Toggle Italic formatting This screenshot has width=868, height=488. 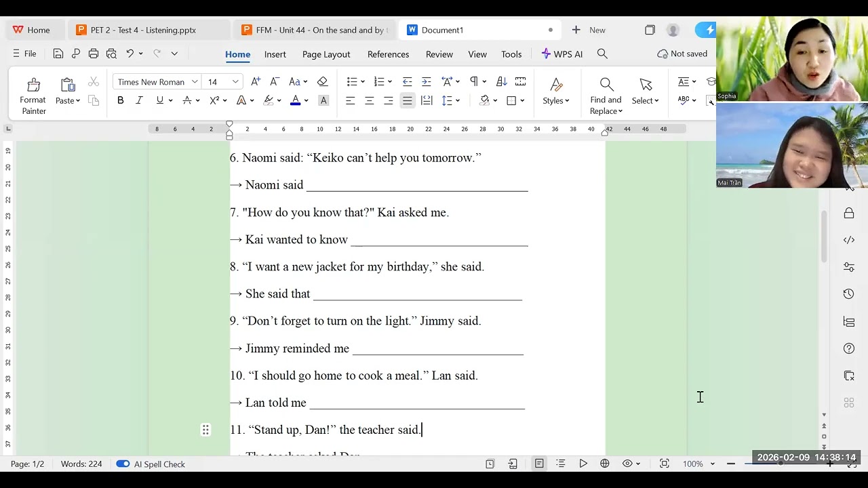(139, 100)
